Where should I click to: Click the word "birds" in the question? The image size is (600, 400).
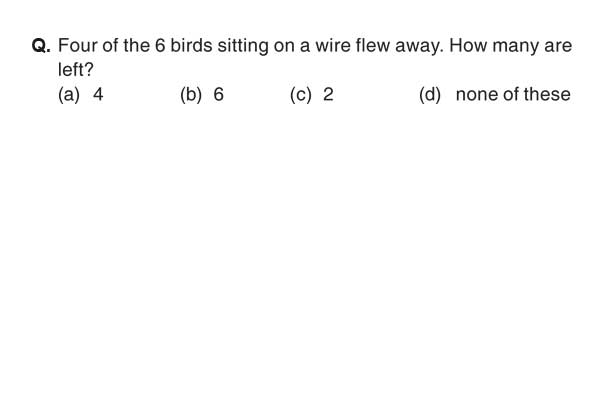click(191, 46)
